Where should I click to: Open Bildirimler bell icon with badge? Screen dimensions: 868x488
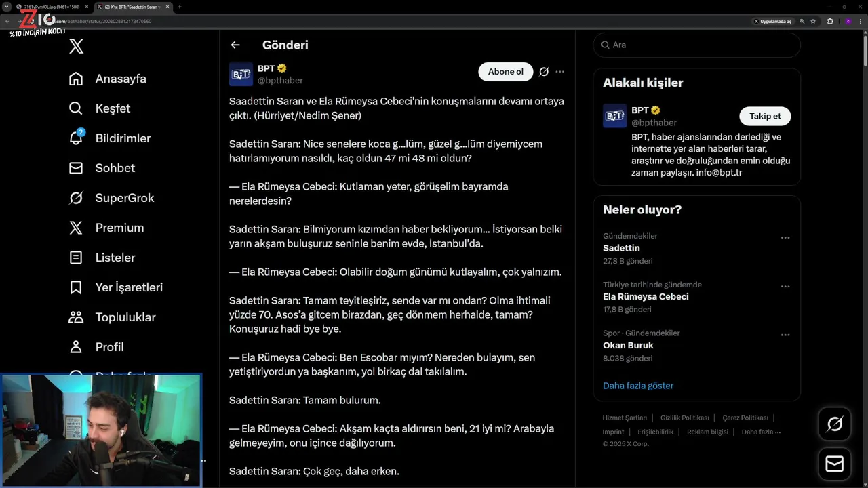point(76,138)
